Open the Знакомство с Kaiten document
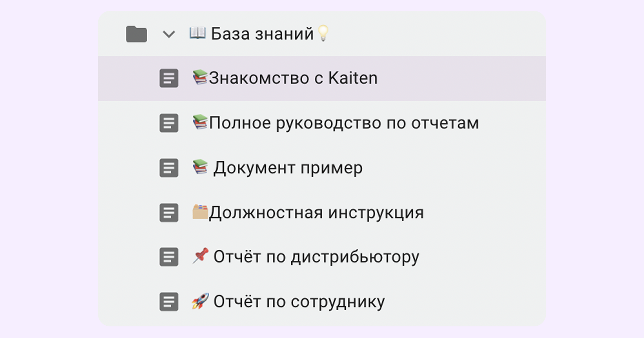The width and height of the screenshot is (644, 338). tap(293, 77)
